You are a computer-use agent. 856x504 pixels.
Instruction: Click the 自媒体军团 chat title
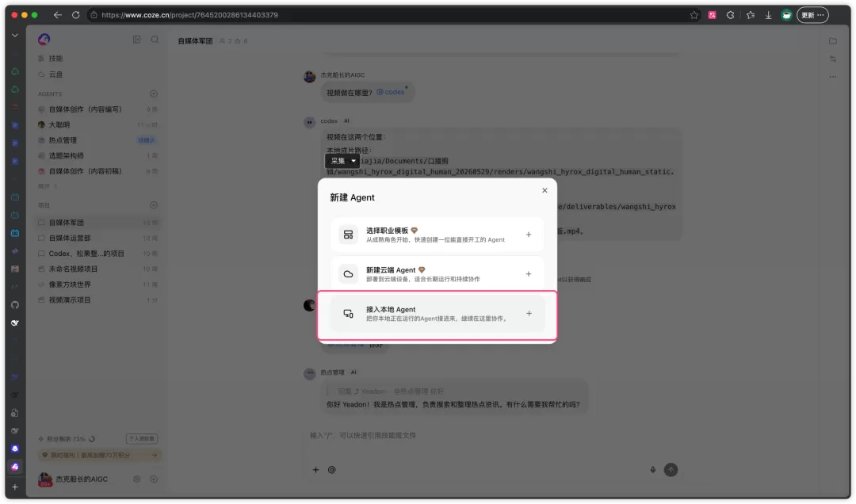tap(196, 41)
